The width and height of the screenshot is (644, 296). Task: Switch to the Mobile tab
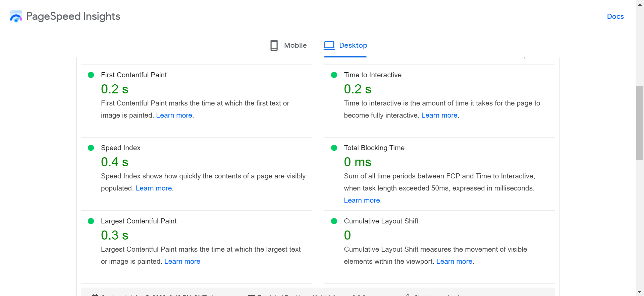tap(288, 45)
